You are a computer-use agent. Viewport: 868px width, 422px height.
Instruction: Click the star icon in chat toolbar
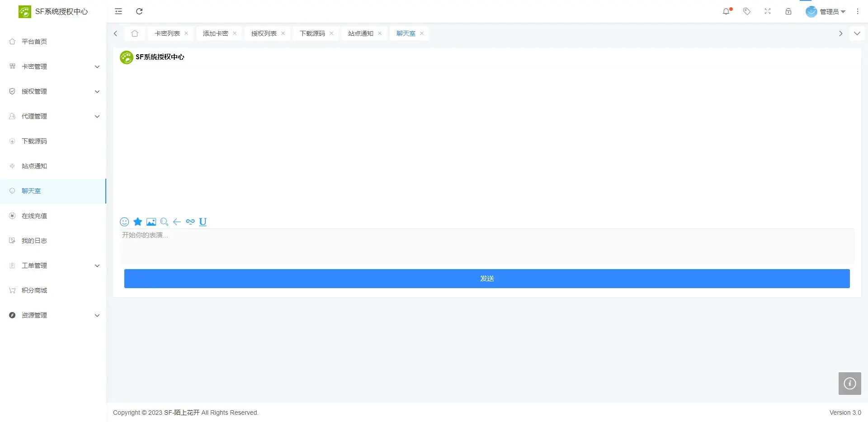click(137, 222)
